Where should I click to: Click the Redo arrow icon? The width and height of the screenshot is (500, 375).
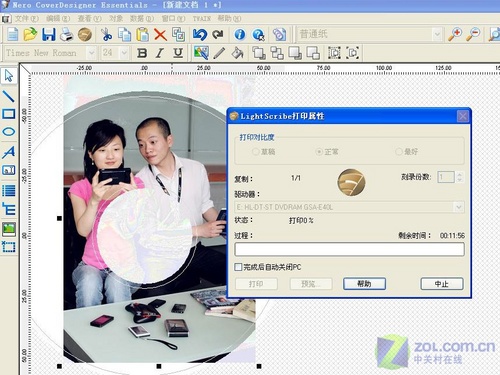tap(218, 34)
